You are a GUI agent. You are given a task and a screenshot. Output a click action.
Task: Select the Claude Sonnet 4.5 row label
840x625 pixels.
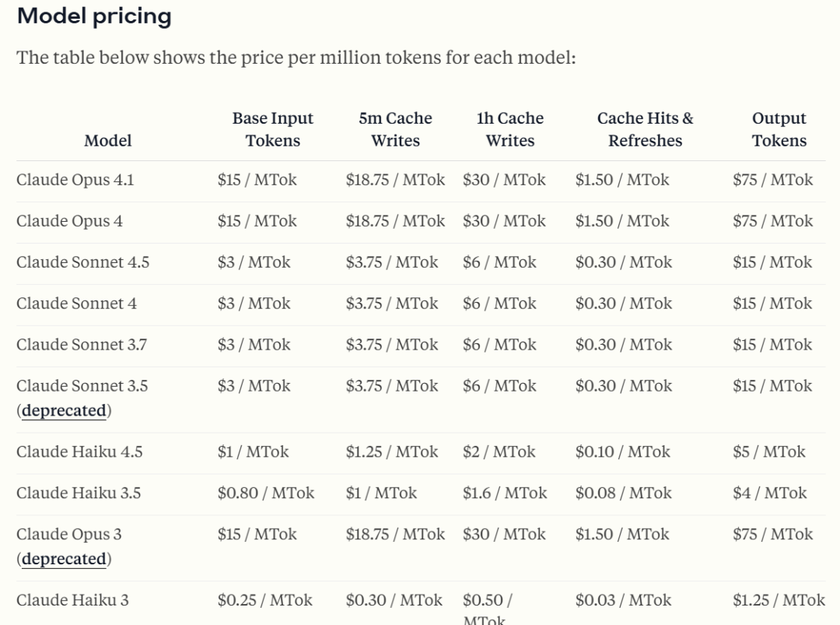pos(82,262)
